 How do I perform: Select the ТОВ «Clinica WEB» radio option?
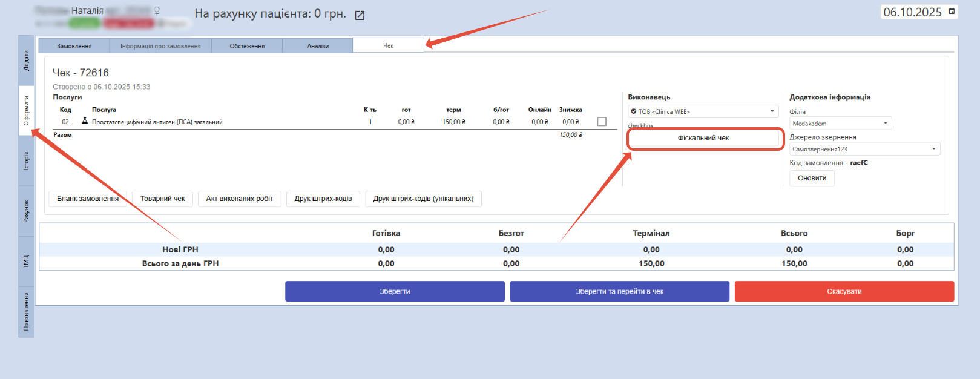[x=634, y=111]
